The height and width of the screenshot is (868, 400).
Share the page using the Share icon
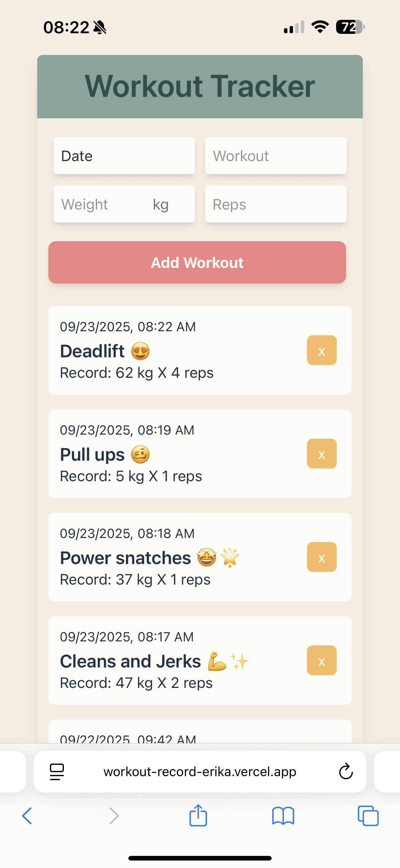(x=198, y=816)
